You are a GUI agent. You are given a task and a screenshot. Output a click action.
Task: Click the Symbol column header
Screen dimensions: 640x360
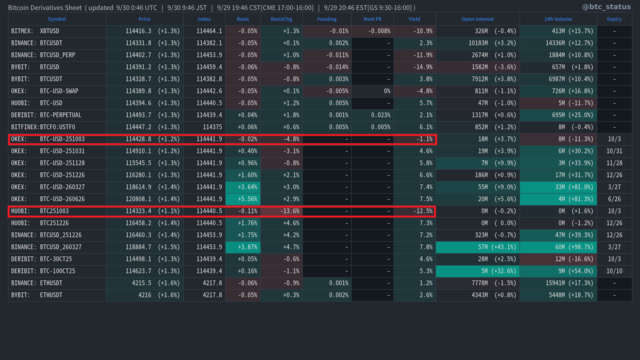point(57,19)
